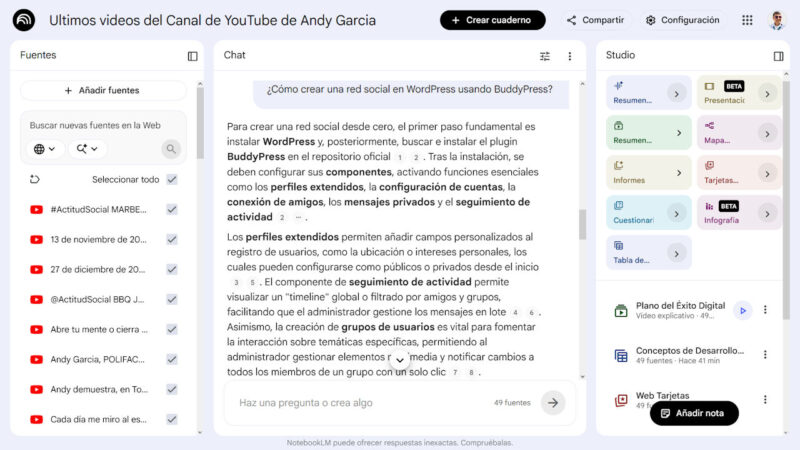Open the Conceptos de Desarrollo note

click(689, 355)
